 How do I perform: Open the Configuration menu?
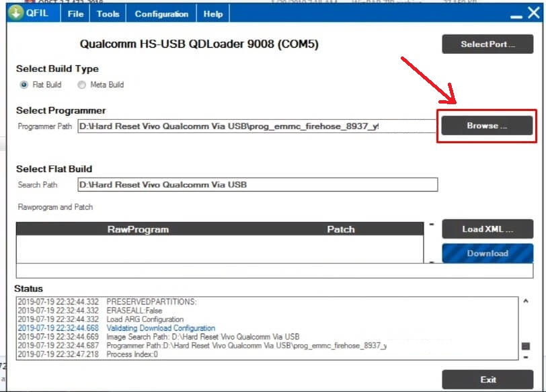161,14
